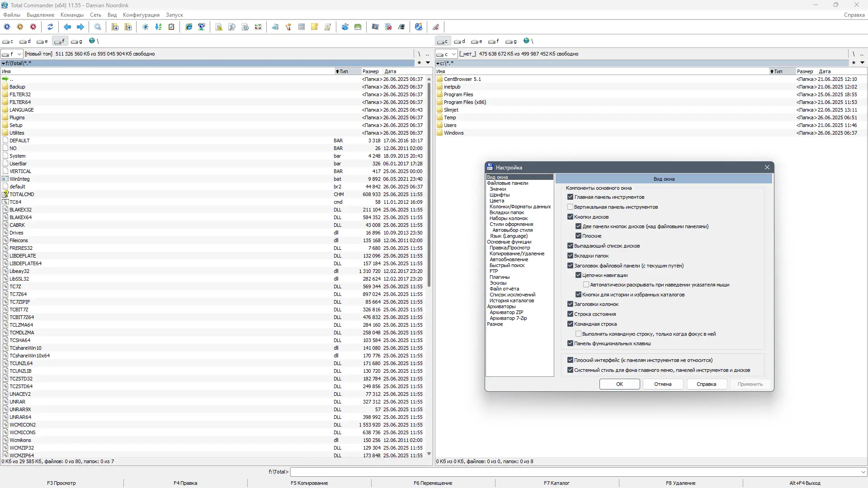Click the command line input field
868x488 pixels.
point(574,472)
